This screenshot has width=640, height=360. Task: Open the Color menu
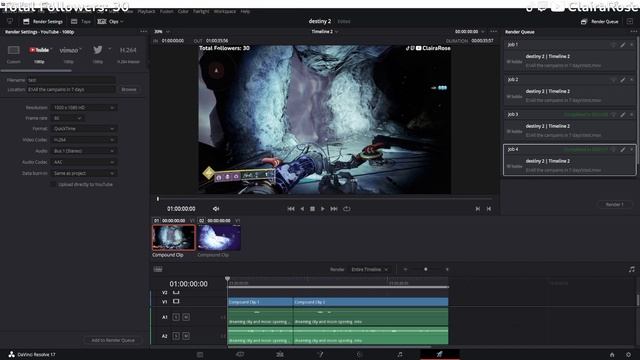pyautogui.click(x=183, y=11)
